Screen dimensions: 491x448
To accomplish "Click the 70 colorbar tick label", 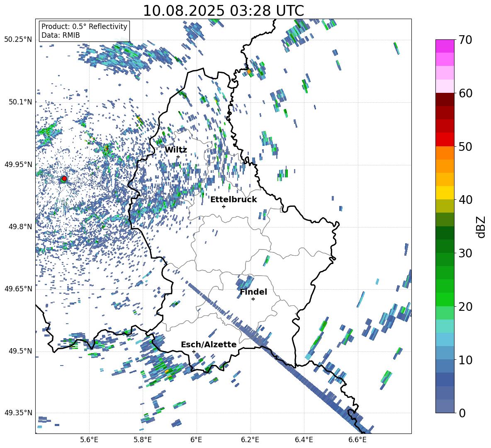I will tap(465, 40).
